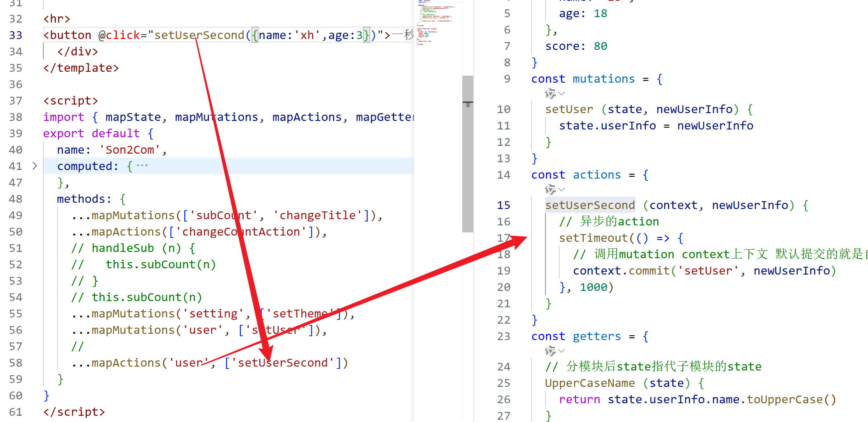Click the AI assistant icon above setUser
Image resolution: width=868 pixels, height=422 pixels.
tap(550, 94)
